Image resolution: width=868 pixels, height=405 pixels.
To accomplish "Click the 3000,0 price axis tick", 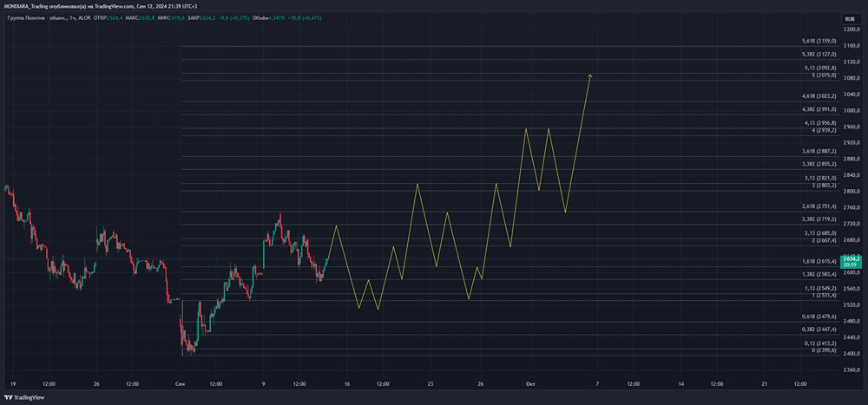I will (851, 111).
